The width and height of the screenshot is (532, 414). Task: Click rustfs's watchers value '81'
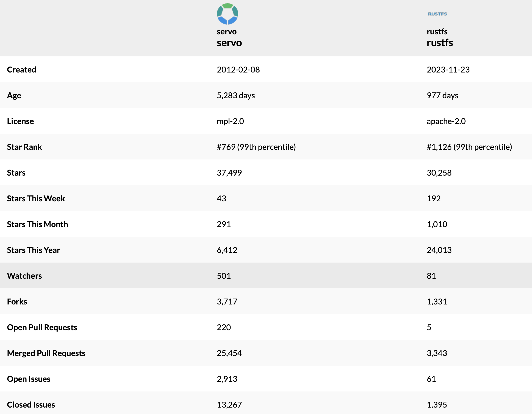(431, 276)
